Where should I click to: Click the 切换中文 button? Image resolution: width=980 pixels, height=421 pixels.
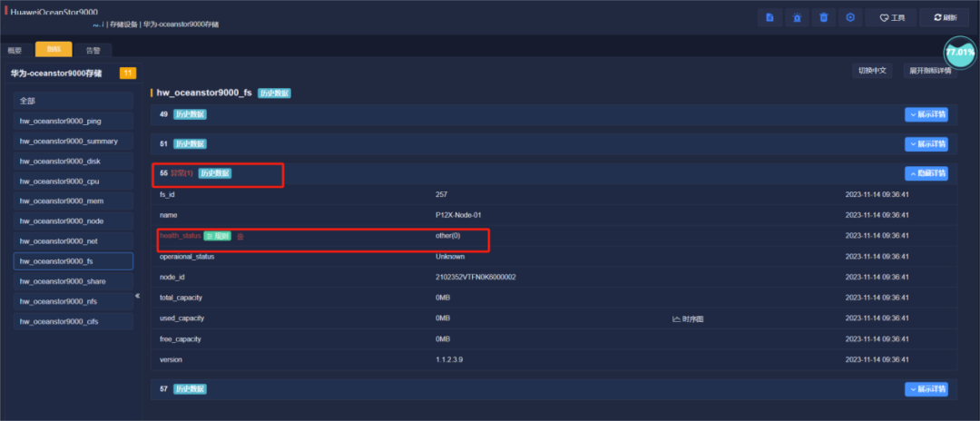pos(872,71)
